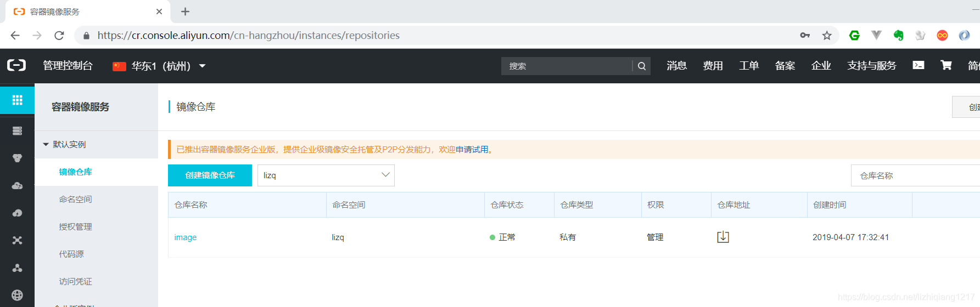Bookmark this page with star icon
The width and height of the screenshot is (980, 307).
tap(827, 36)
